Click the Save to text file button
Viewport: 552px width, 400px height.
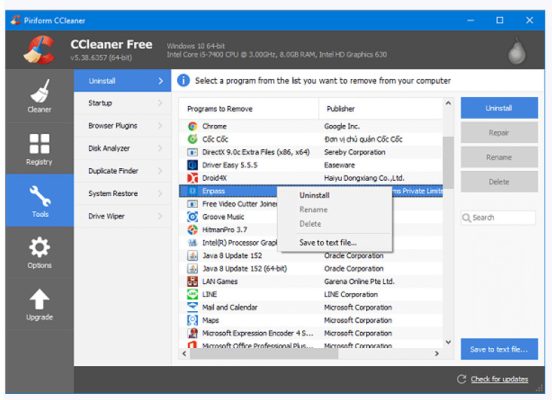coord(499,349)
